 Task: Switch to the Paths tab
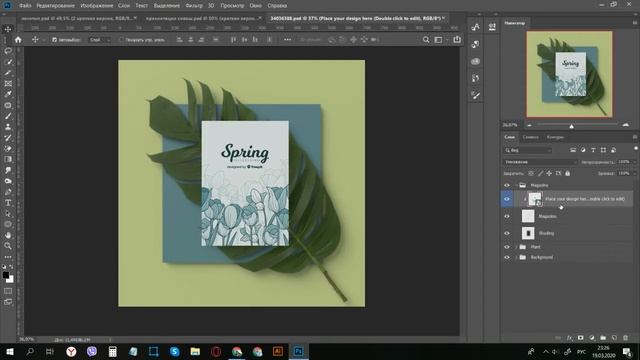(556, 137)
